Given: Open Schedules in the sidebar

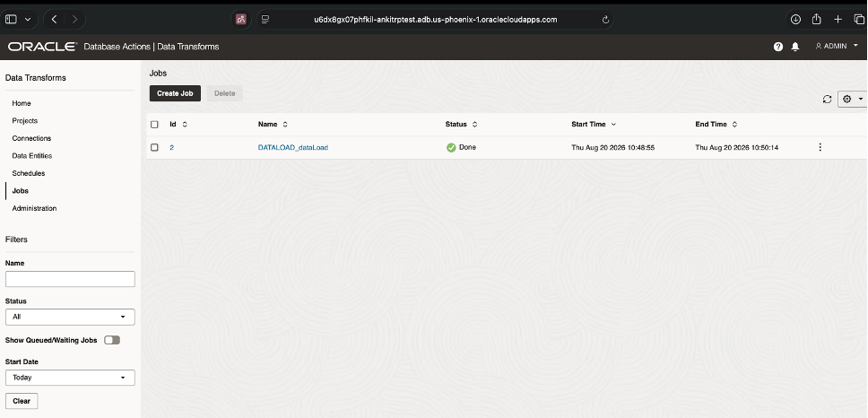Looking at the screenshot, I should tap(29, 173).
